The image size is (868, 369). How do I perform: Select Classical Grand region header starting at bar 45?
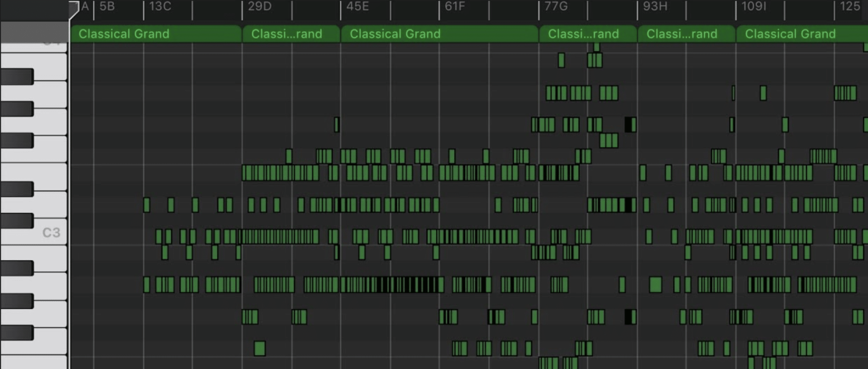(x=439, y=34)
